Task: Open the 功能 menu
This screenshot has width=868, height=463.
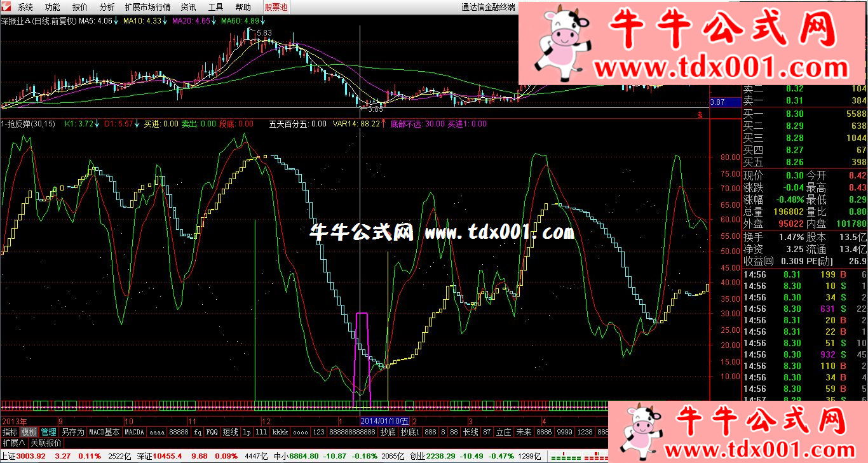Action: (x=53, y=8)
